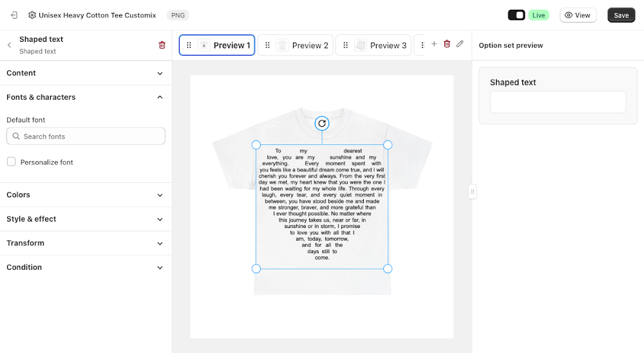
Task: Expand the Colors section
Action: (x=86, y=195)
